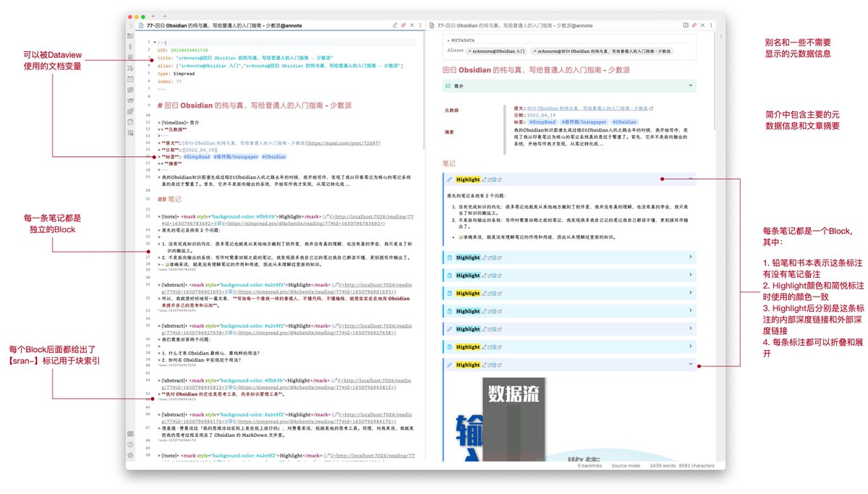Click the red link icon in right pane header

tap(694, 25)
